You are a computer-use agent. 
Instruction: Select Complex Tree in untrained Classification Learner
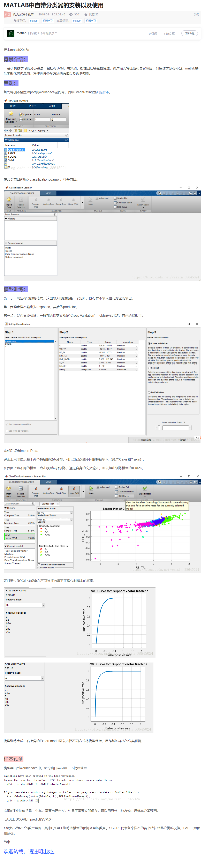click(x=36, y=202)
